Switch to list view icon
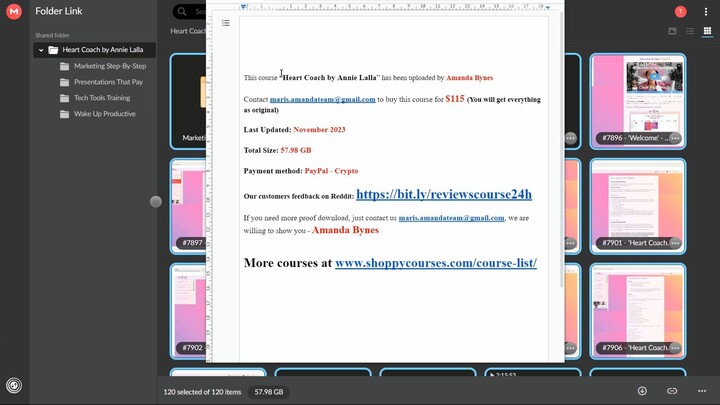Screen dimensions: 720x405 pyautogui.click(x=690, y=31)
